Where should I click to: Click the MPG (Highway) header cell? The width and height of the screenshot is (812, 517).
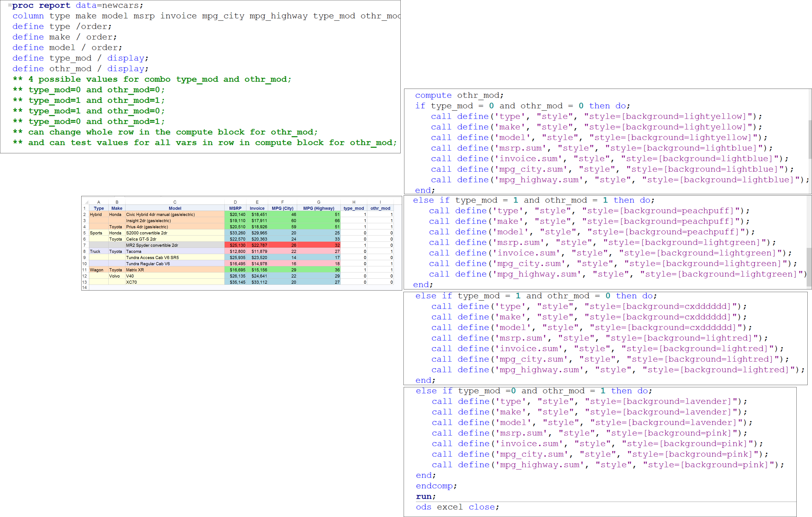pos(318,208)
